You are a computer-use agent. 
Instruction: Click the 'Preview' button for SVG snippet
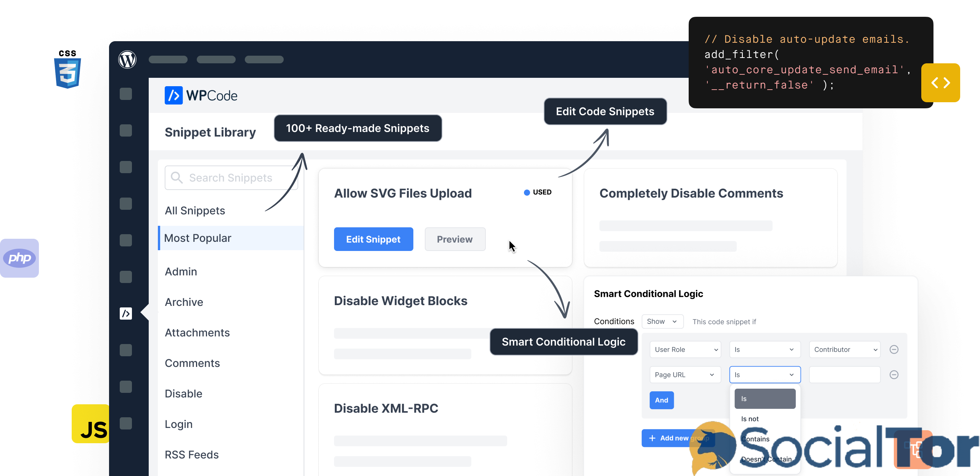[455, 240]
